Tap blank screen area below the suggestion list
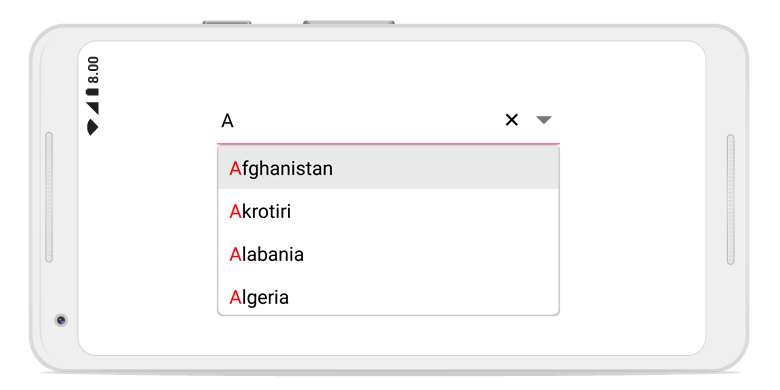Viewport: 780px width, 390px height. pyautogui.click(x=389, y=336)
